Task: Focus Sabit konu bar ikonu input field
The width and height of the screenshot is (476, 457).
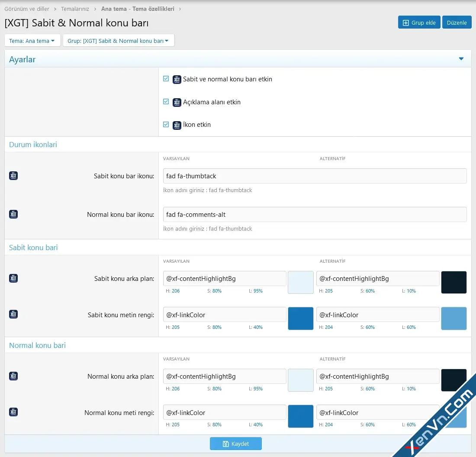Action: click(x=315, y=176)
